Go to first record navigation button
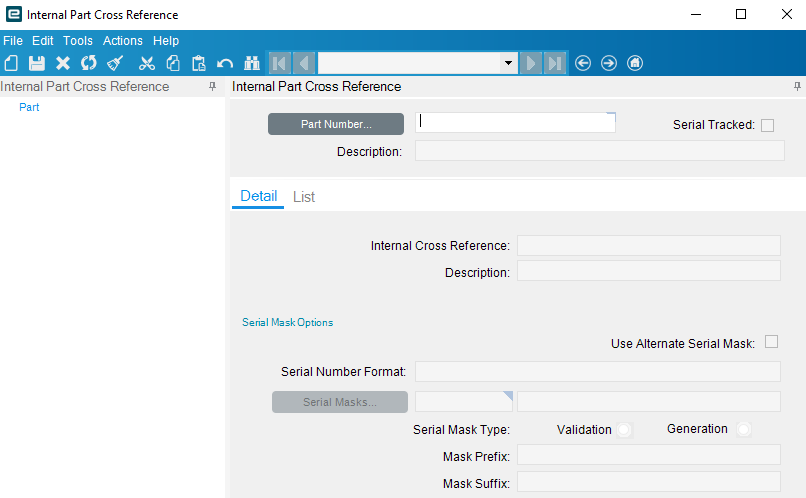Image resolution: width=806 pixels, height=498 pixels. click(280, 63)
